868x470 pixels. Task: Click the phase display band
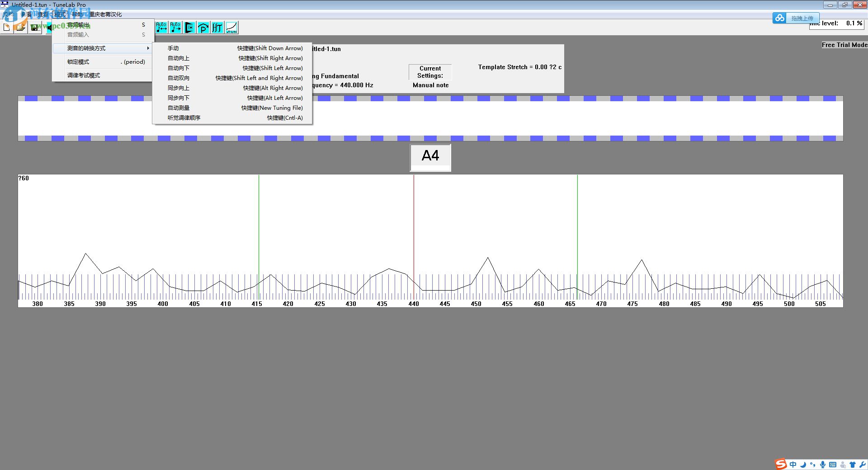coord(430,118)
